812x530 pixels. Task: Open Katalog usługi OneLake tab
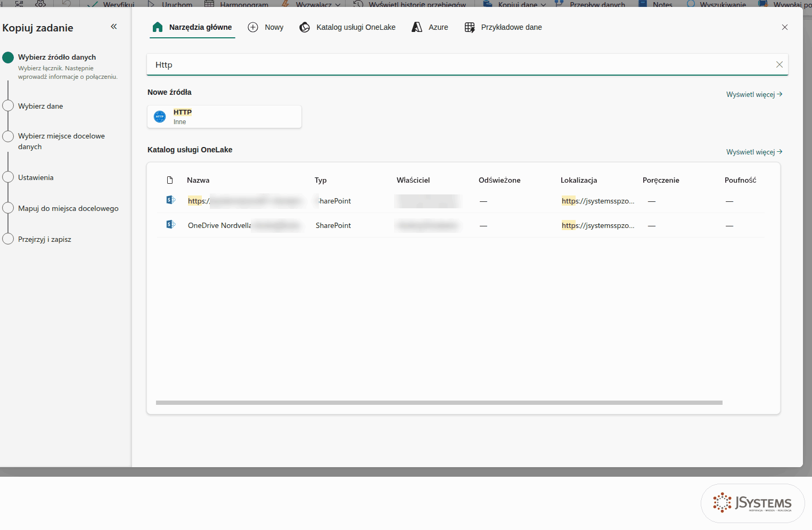pyautogui.click(x=348, y=27)
